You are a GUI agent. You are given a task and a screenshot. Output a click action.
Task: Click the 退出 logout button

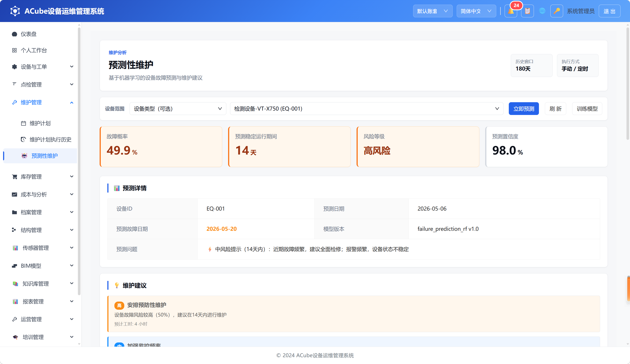click(x=610, y=11)
